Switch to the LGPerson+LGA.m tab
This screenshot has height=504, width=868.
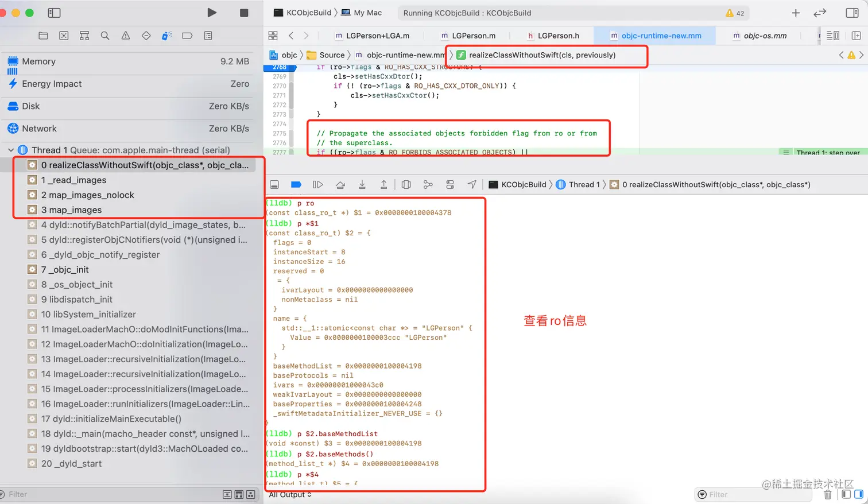pos(372,36)
